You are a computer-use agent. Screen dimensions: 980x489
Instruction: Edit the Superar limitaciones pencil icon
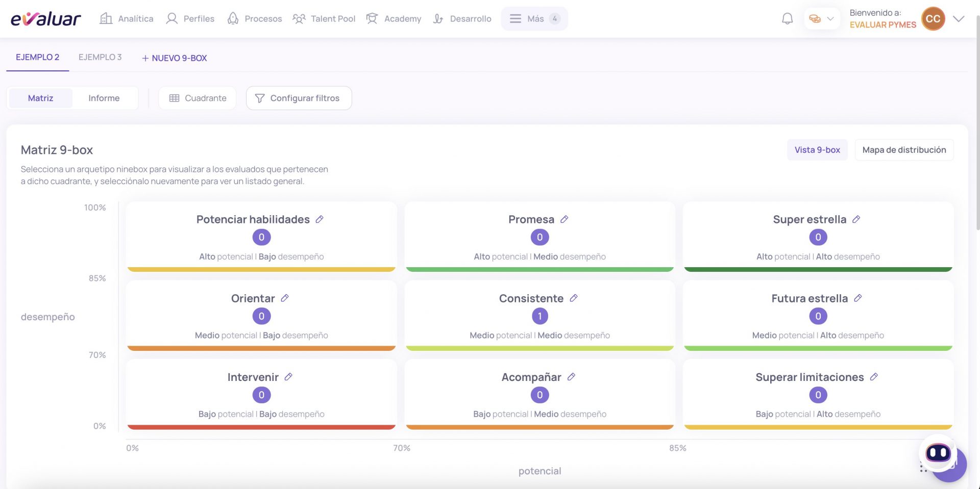[x=874, y=377]
